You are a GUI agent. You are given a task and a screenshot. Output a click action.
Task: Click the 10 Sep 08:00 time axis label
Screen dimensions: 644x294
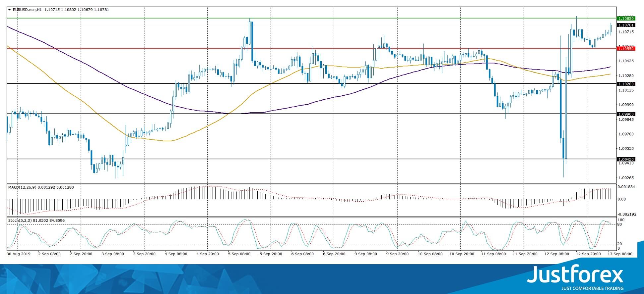(430, 254)
